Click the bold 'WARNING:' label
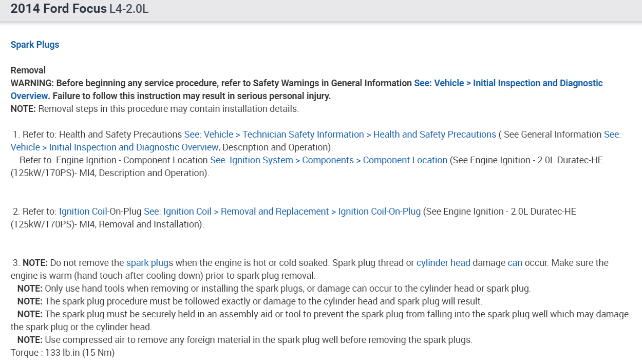This screenshot has height=364, width=642. pyautogui.click(x=32, y=83)
